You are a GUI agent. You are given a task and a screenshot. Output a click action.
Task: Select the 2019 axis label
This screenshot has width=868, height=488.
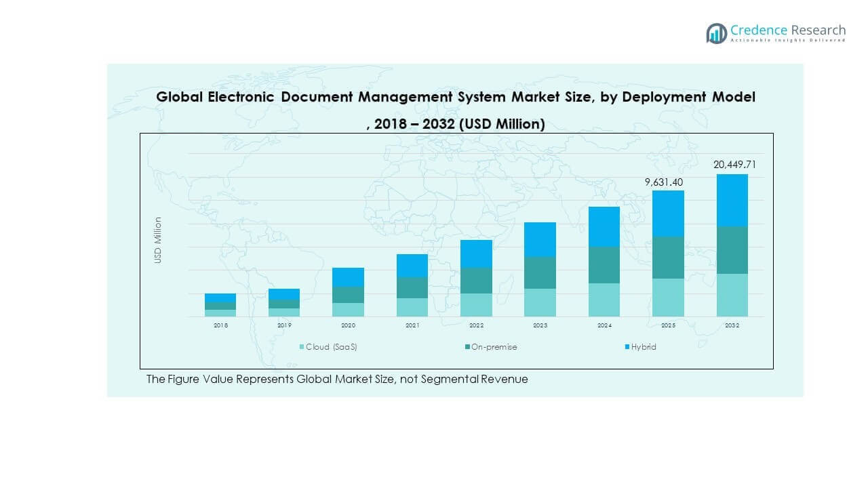coord(283,325)
